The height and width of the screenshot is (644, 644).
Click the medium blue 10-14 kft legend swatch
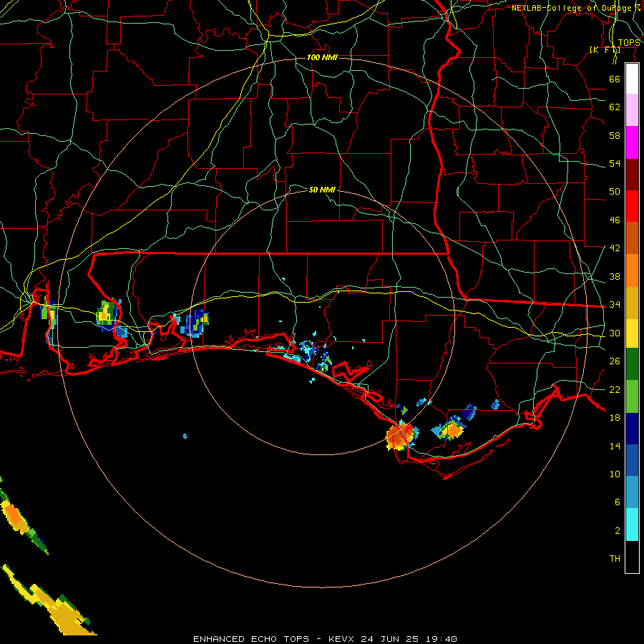pos(632,460)
